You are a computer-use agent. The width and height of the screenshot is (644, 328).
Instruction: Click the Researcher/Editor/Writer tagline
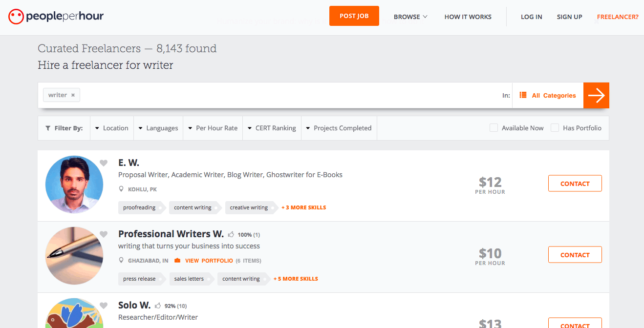(158, 317)
